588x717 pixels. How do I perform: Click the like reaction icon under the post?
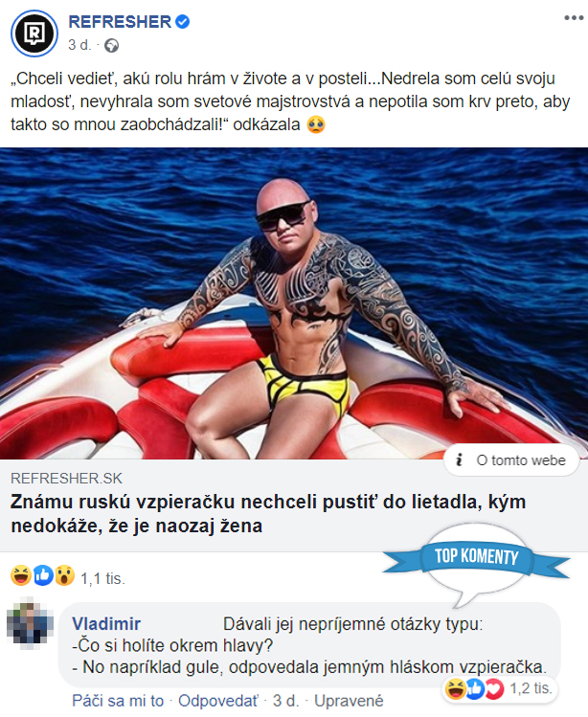(43, 575)
